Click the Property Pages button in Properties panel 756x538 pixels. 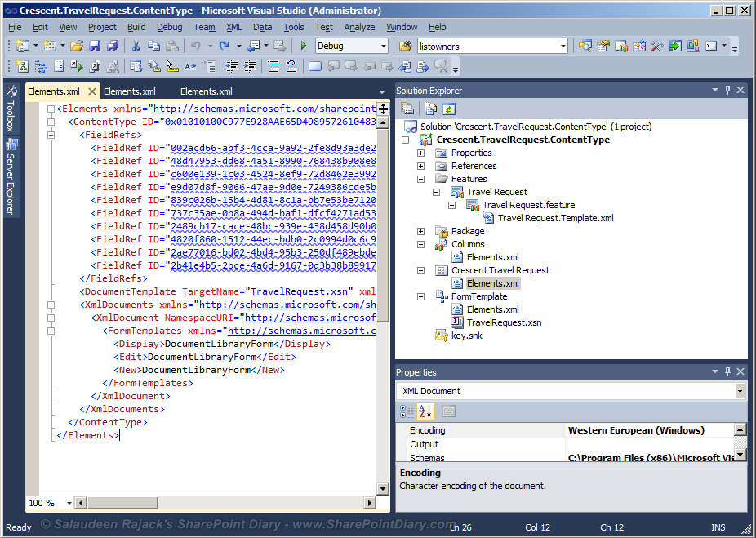449,411
